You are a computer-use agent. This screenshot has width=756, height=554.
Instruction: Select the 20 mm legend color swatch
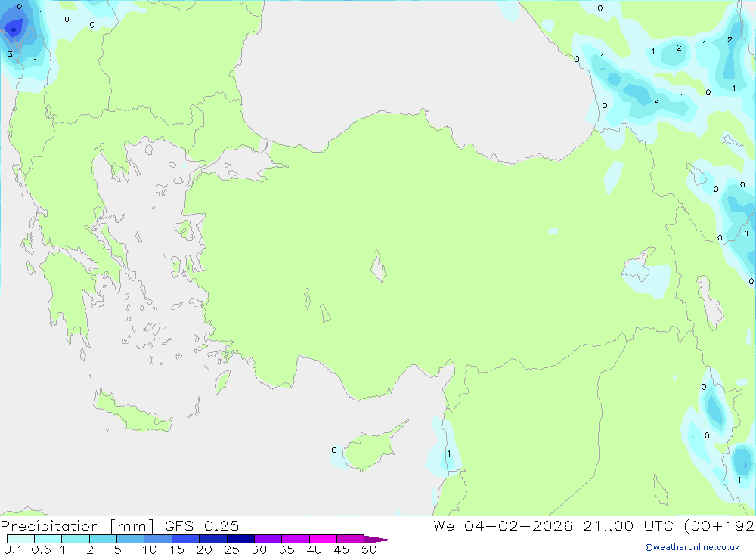click(x=213, y=539)
